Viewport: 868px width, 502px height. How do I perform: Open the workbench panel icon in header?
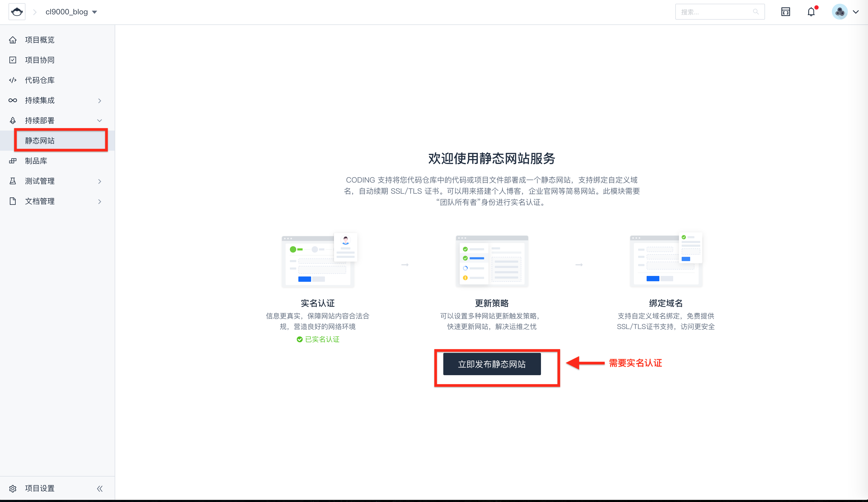click(786, 12)
